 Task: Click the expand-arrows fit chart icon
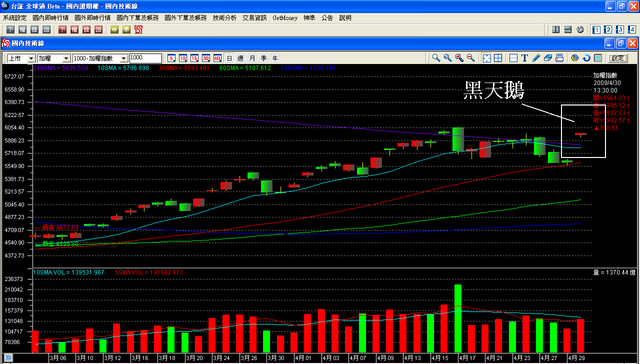point(487,58)
